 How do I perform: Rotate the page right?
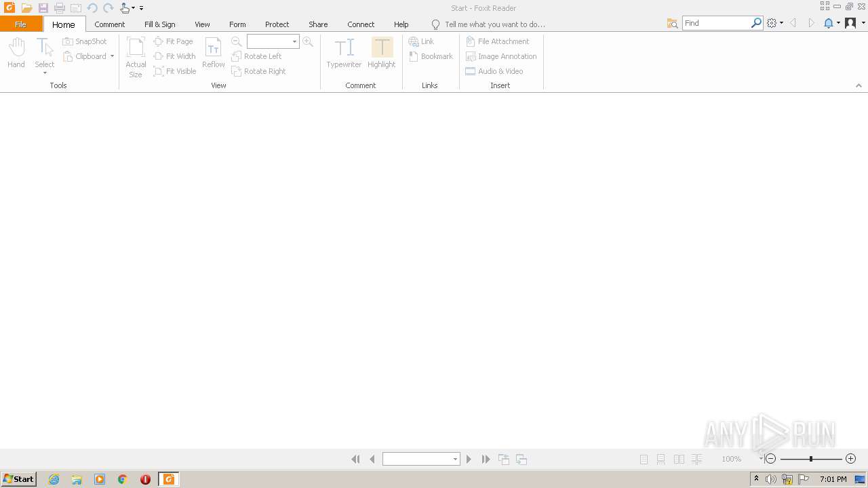click(x=258, y=71)
